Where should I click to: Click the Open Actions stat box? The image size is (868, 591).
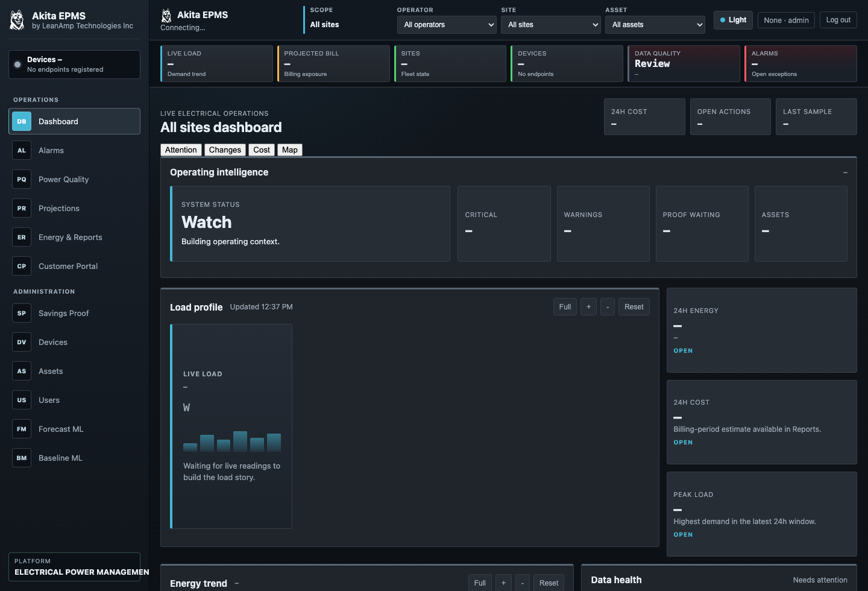tap(731, 116)
